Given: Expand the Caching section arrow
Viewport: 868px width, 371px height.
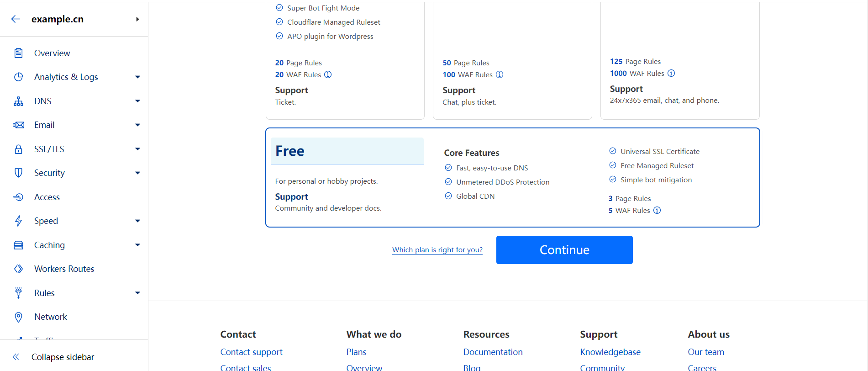Looking at the screenshot, I should [x=137, y=245].
